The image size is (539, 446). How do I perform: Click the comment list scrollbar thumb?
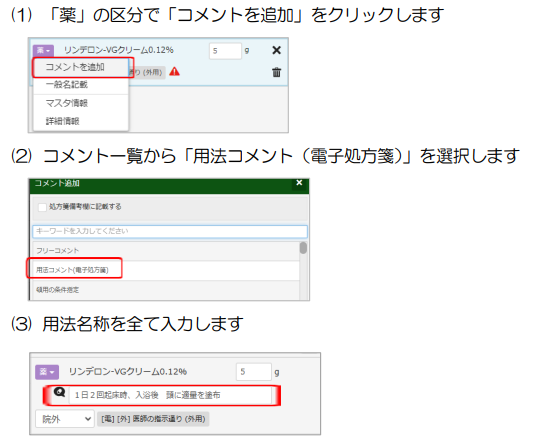point(303,248)
